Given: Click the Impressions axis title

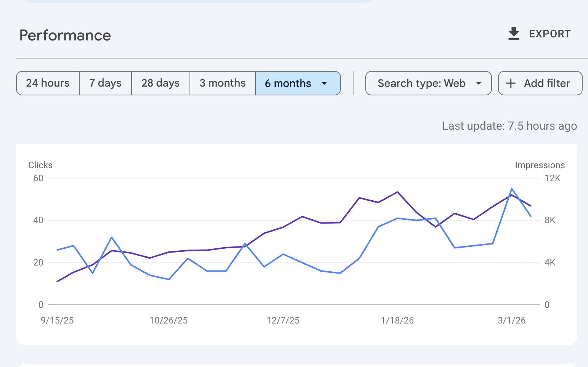Looking at the screenshot, I should [540, 165].
